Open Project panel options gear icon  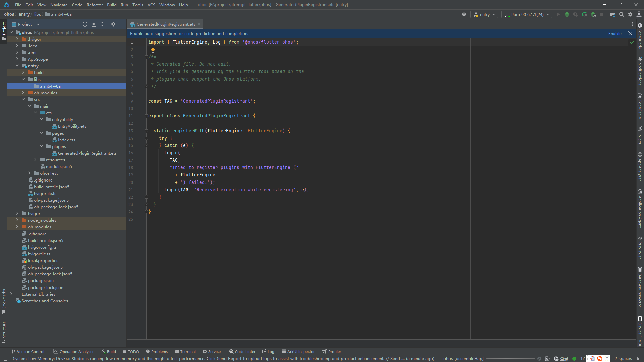tap(113, 24)
